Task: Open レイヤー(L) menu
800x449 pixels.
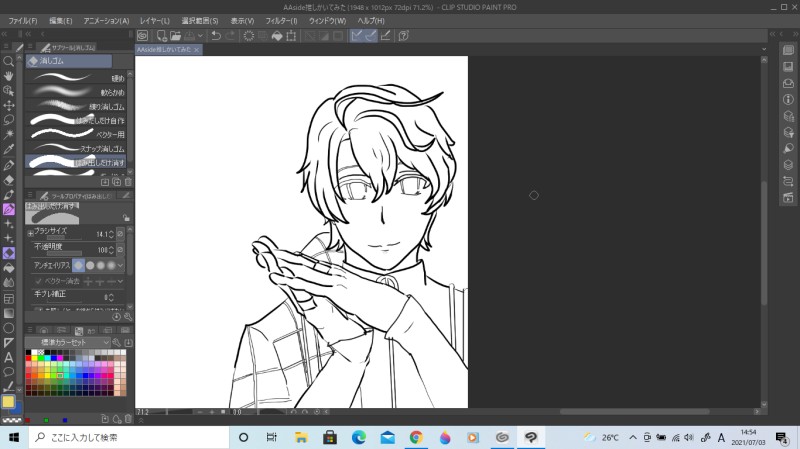Action: coord(155,21)
